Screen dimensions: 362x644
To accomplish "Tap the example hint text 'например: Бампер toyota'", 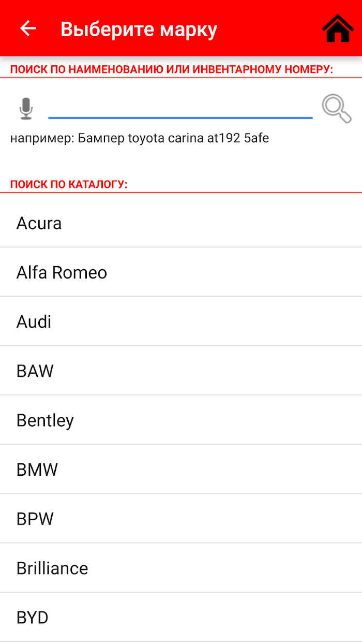I will click(140, 138).
